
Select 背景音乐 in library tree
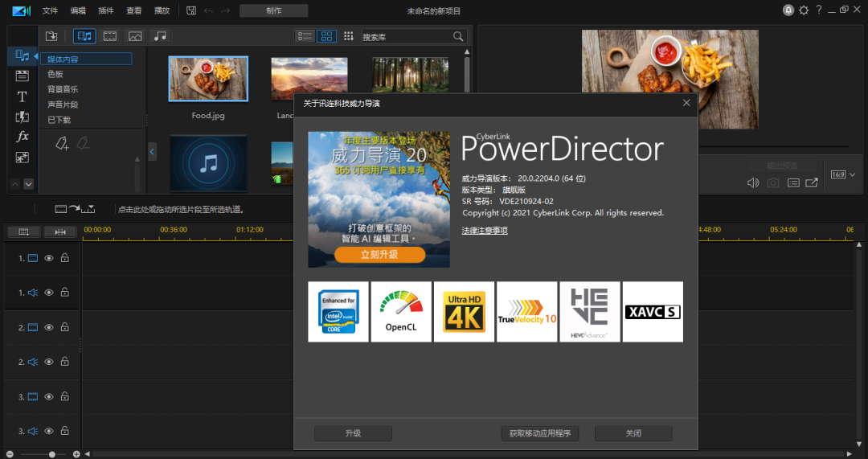click(63, 89)
